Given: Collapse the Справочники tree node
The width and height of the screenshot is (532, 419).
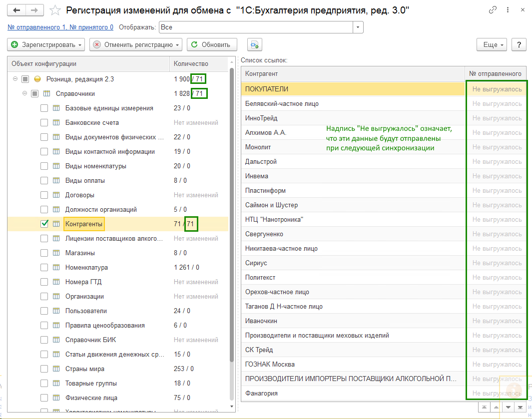Looking at the screenshot, I should [25, 93].
